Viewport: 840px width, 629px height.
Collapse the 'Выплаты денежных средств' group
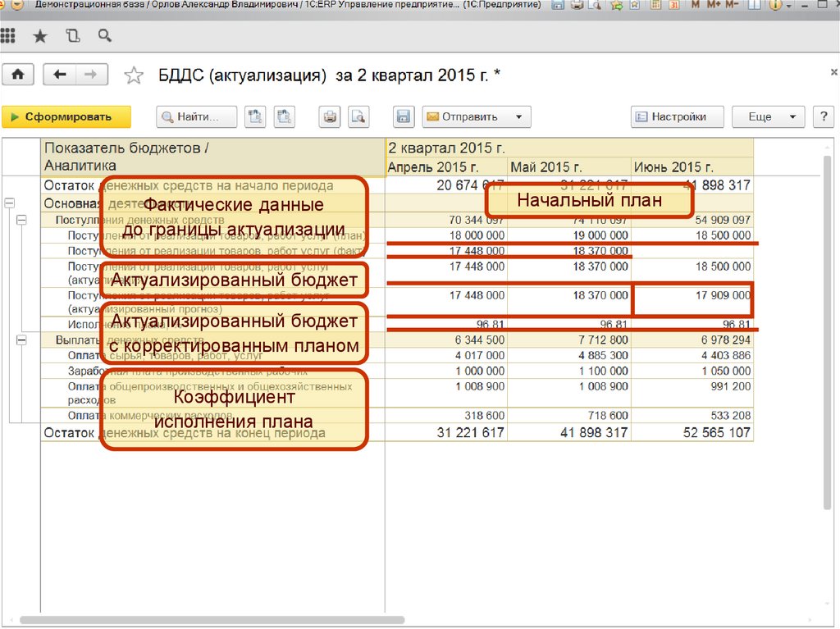point(21,340)
